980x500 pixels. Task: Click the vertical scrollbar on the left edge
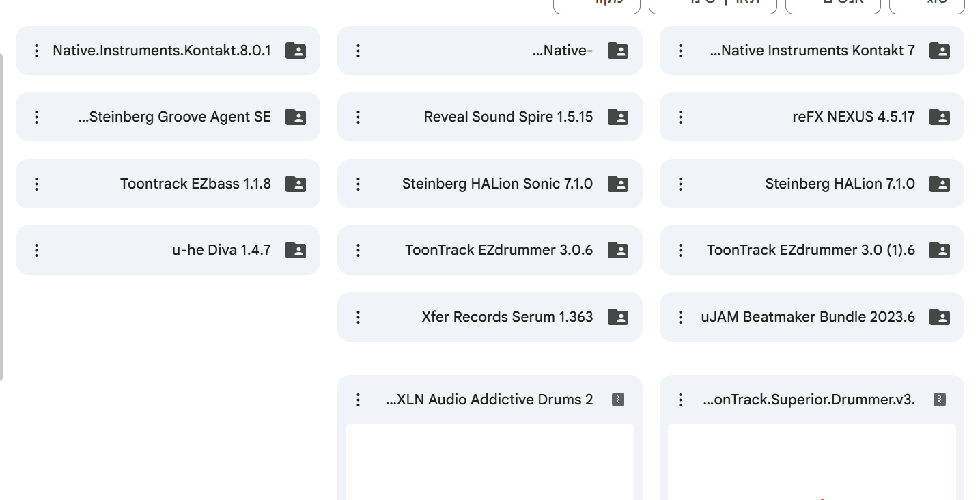click(x=1, y=216)
